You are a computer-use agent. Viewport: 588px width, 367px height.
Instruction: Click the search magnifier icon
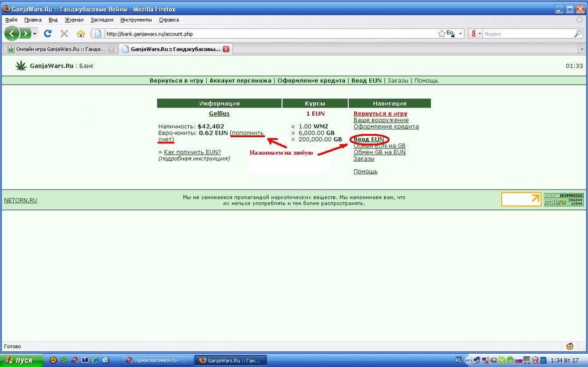pyautogui.click(x=578, y=33)
